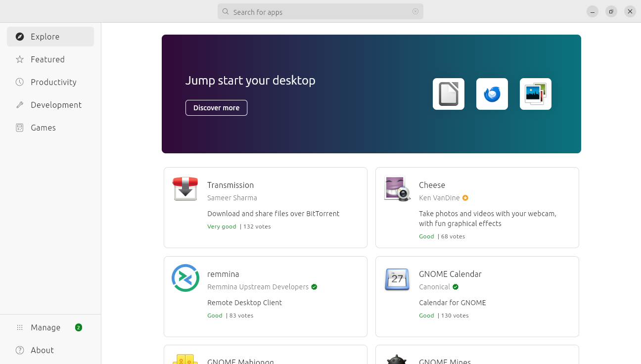Click the remmina app icon

[x=185, y=278]
